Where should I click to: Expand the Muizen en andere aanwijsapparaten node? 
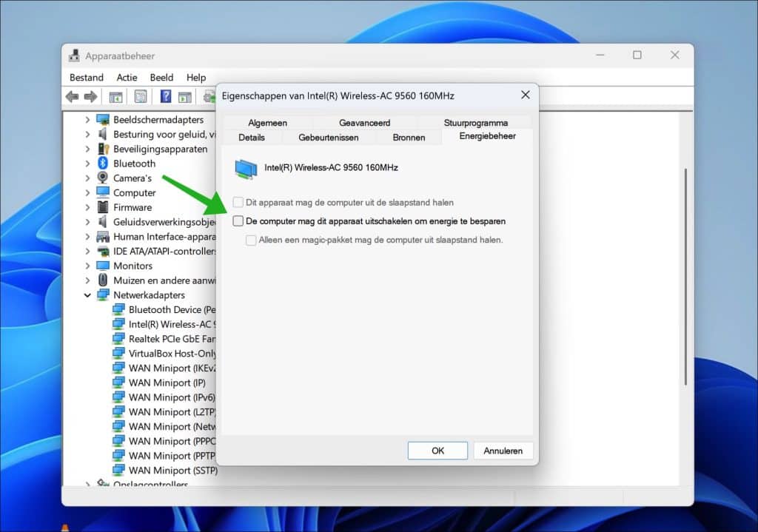tap(87, 280)
